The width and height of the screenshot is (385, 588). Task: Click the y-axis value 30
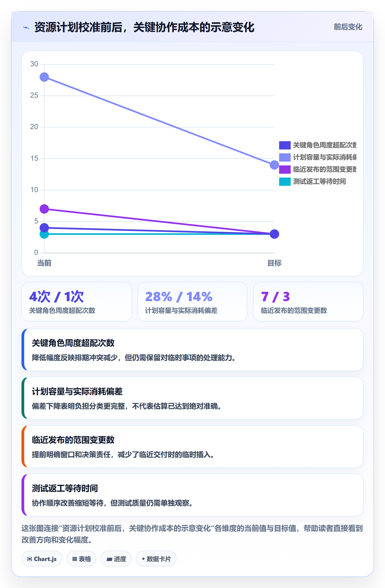coord(34,64)
